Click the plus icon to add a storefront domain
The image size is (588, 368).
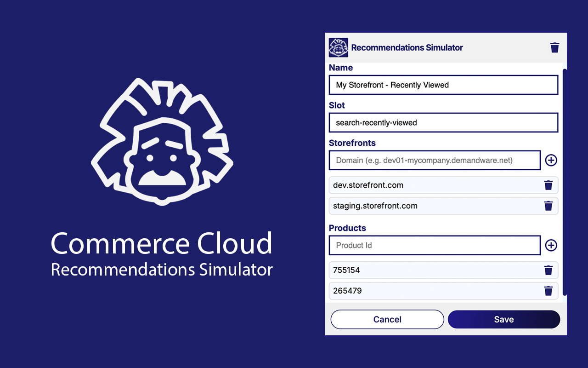coord(551,160)
